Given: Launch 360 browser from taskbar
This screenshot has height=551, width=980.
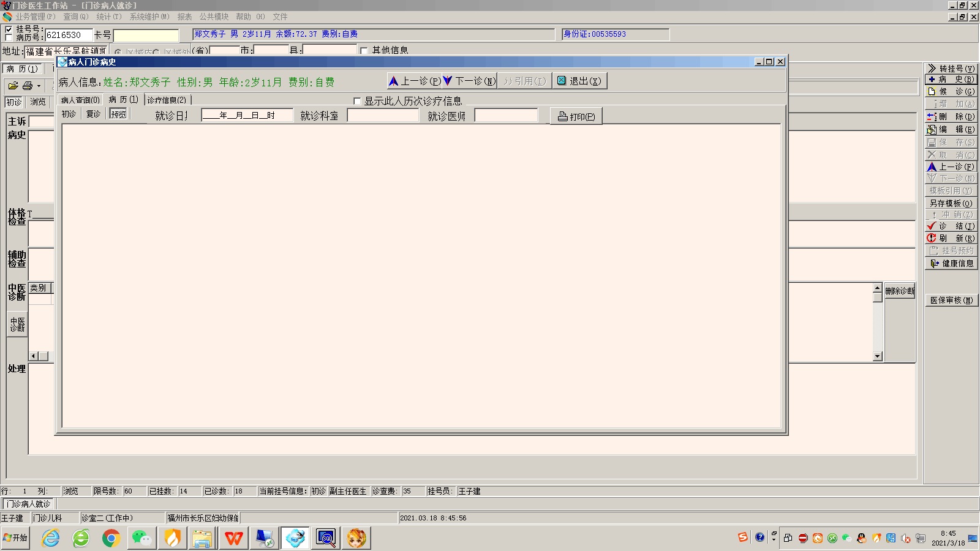Looking at the screenshot, I should (x=81, y=538).
